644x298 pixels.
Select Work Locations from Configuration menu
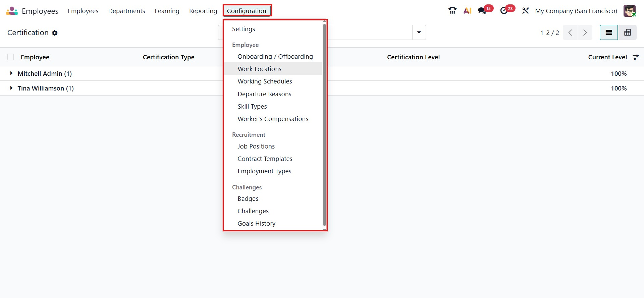click(x=259, y=69)
